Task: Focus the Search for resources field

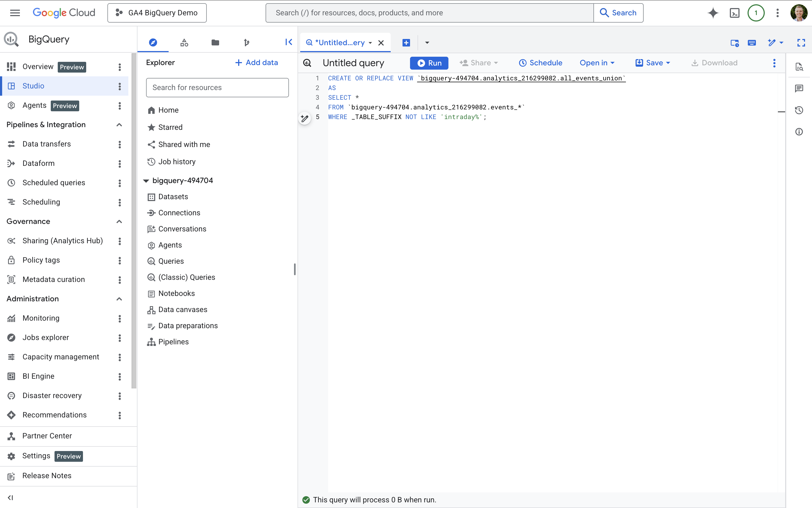Action: (217, 87)
